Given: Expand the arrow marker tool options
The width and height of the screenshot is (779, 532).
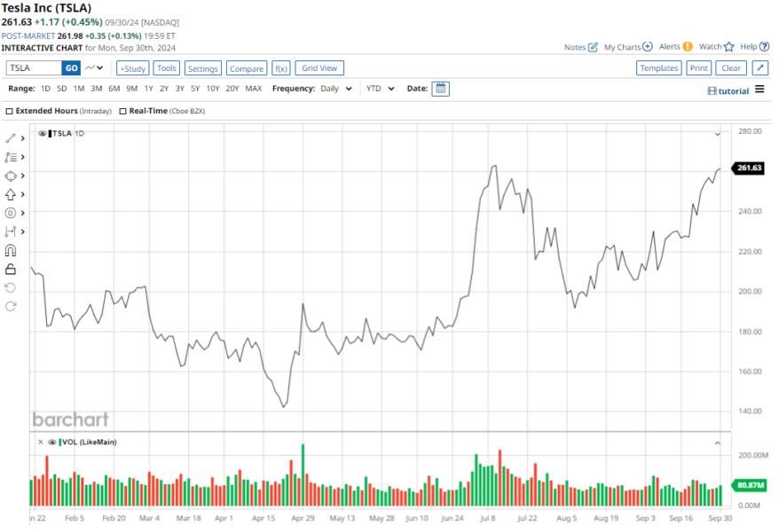Looking at the screenshot, I should click(x=22, y=194).
